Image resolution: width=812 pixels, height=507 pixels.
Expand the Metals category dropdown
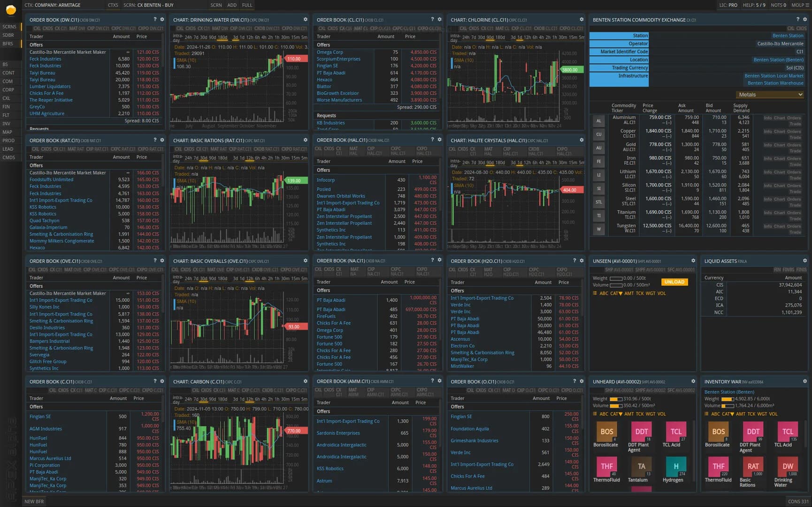(x=770, y=95)
